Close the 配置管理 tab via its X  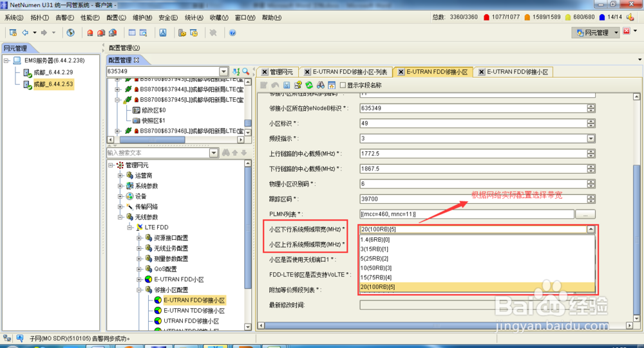[137, 60]
